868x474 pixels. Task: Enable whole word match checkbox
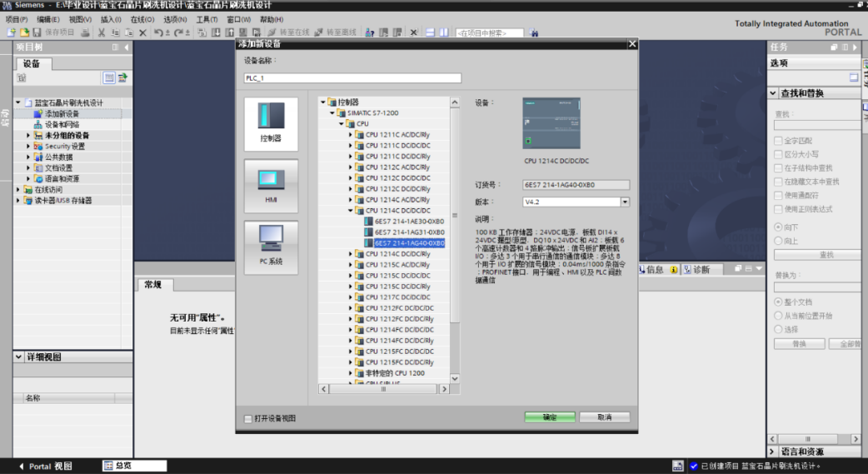coord(778,141)
